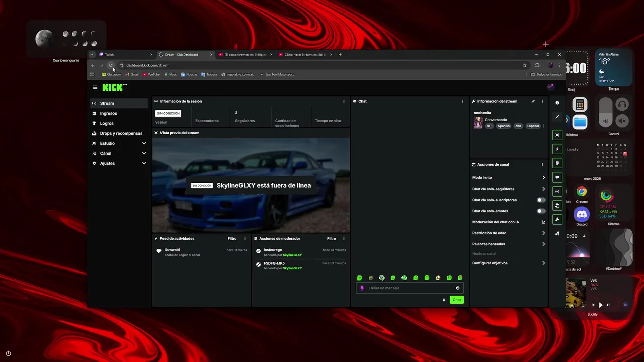Image resolution: width=644 pixels, height=362 pixels.
Task: Open Gmail bookmark in bookmarks bar
Action: pyautogui.click(x=132, y=74)
